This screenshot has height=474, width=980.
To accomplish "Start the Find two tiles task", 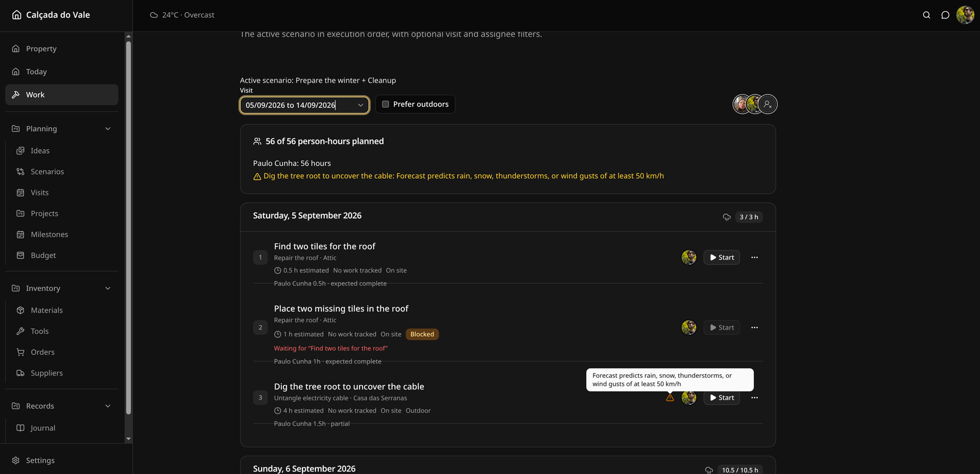I will (x=722, y=258).
